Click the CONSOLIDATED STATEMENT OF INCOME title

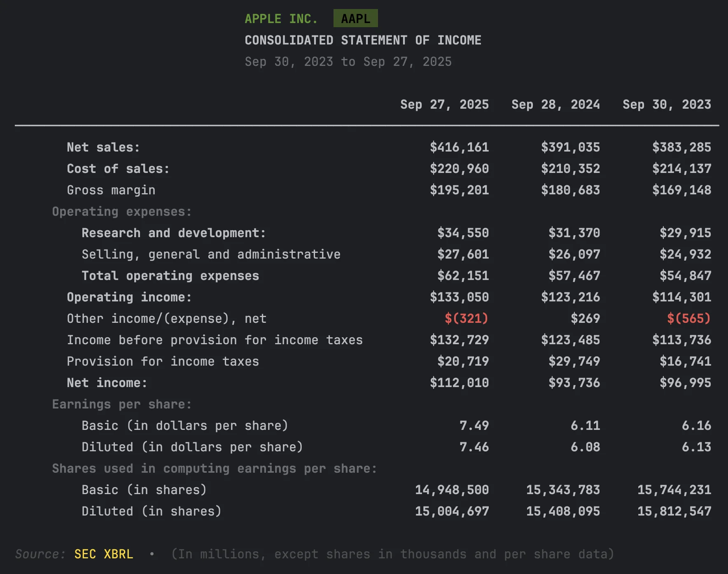pos(363,40)
